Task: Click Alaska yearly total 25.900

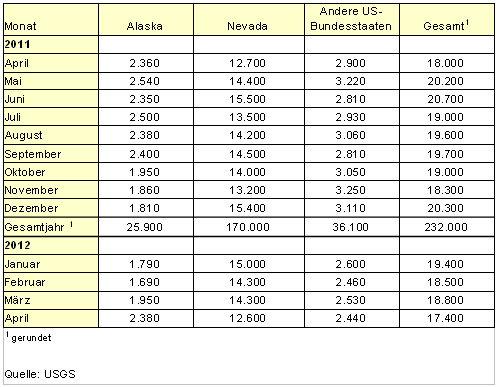Action: (145, 227)
